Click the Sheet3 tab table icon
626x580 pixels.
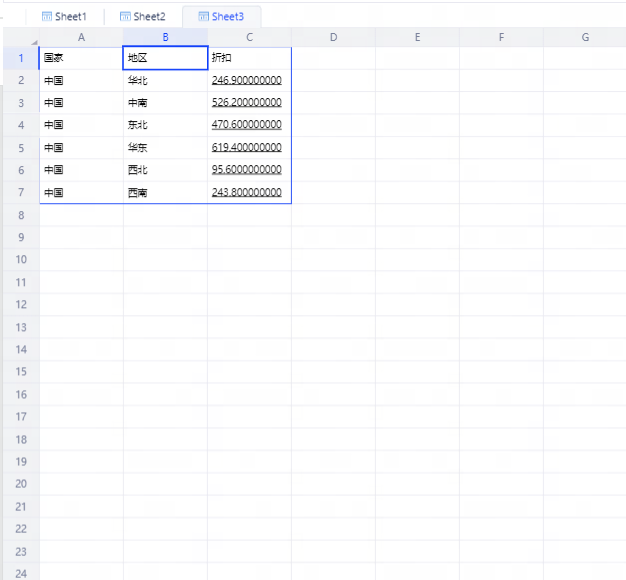[203, 17]
